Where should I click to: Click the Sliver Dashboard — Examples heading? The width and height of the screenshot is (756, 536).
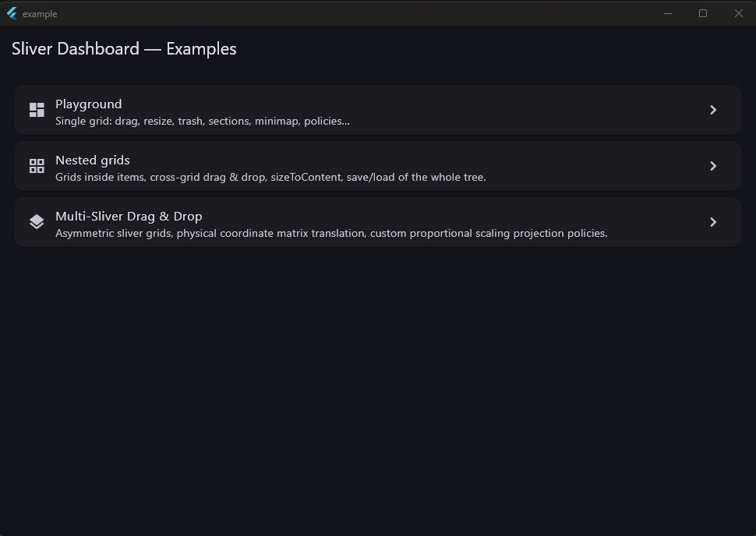pos(124,48)
